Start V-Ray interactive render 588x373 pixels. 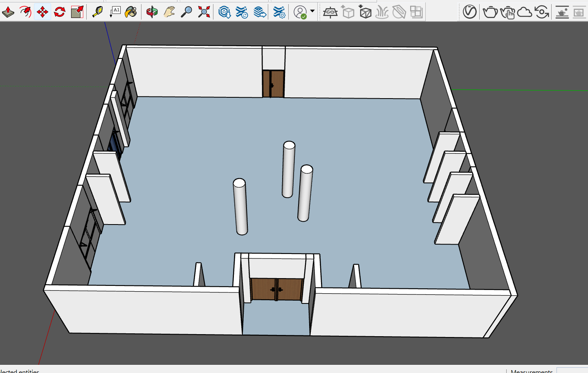(x=507, y=13)
